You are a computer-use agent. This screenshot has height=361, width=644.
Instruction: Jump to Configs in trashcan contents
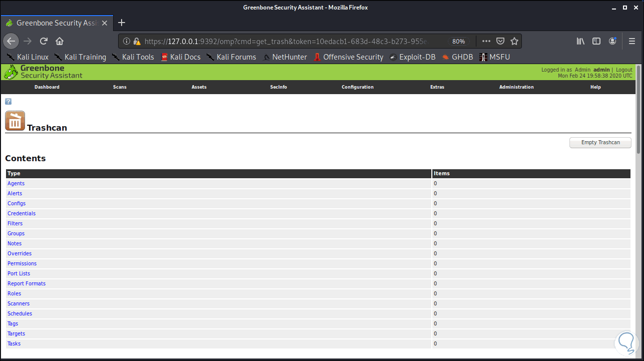coord(17,203)
